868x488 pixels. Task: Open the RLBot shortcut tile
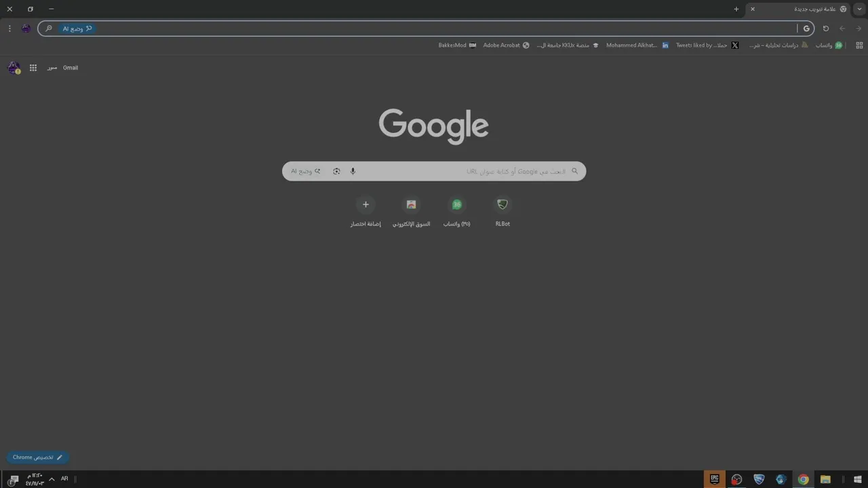[x=502, y=212]
